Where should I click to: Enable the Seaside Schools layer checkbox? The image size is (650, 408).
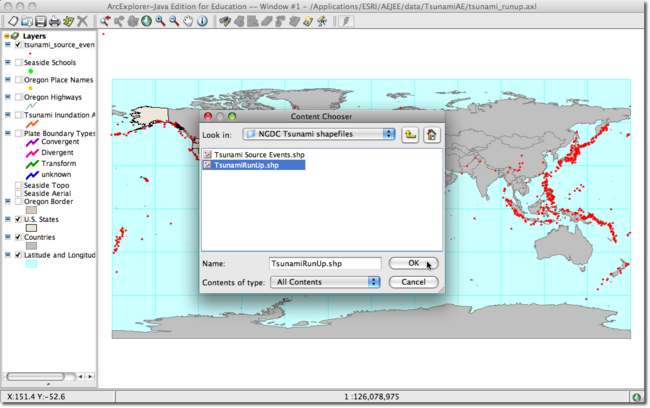click(19, 62)
